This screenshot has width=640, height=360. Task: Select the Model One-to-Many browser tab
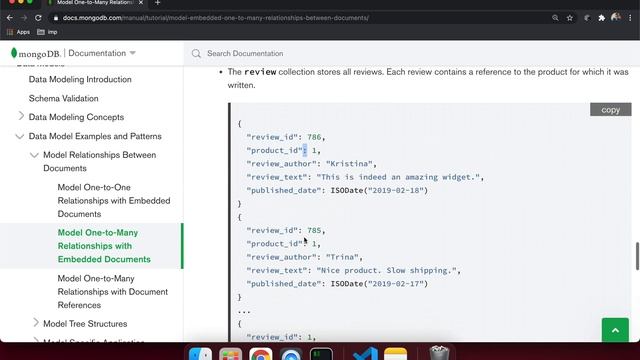coord(95,3)
